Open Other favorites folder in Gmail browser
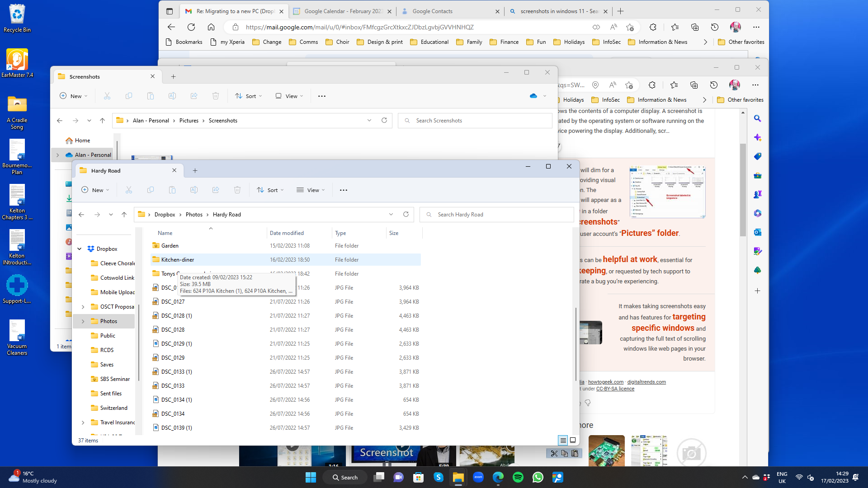 point(741,42)
